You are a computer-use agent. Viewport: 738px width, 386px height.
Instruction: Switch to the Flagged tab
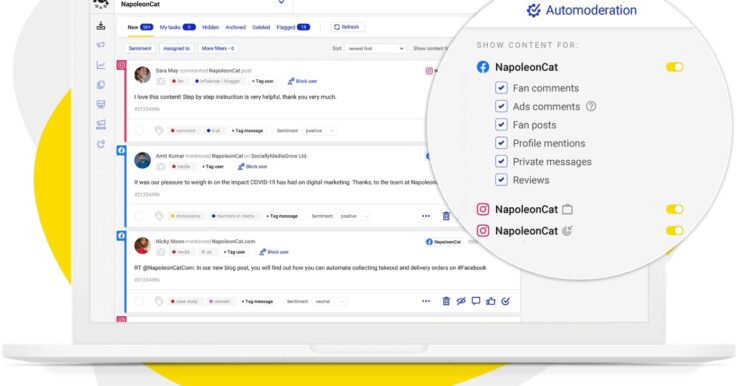(x=293, y=27)
